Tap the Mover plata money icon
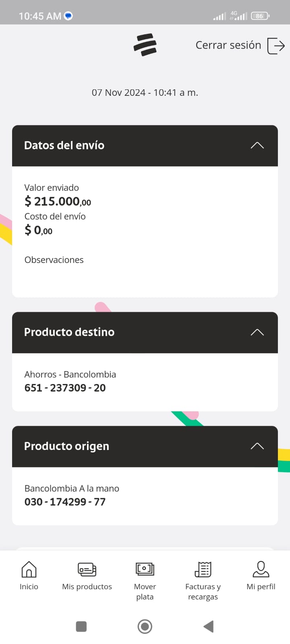The height and width of the screenshot is (644, 290). (x=145, y=569)
